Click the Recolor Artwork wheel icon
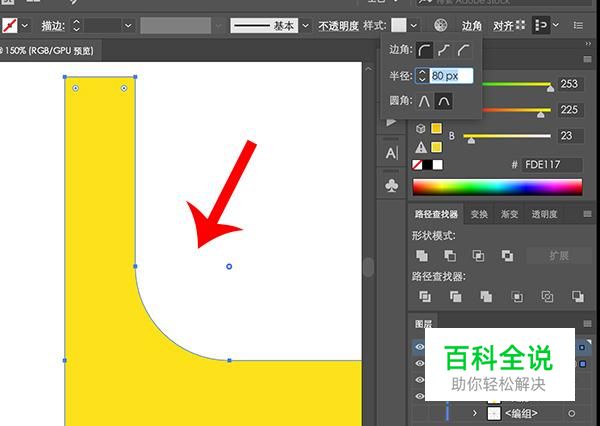The image size is (600, 426). click(x=440, y=26)
